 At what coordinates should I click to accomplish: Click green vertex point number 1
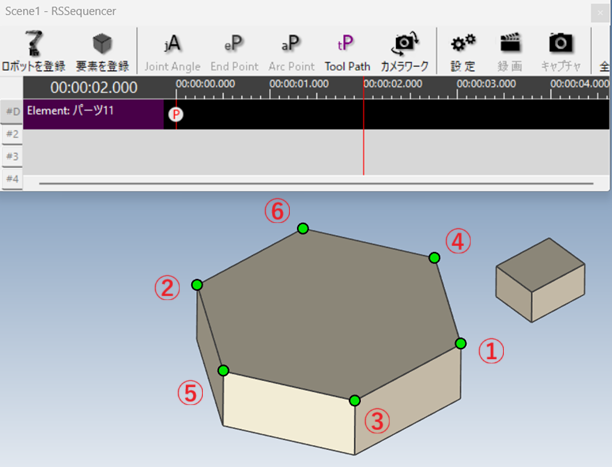[461, 343]
